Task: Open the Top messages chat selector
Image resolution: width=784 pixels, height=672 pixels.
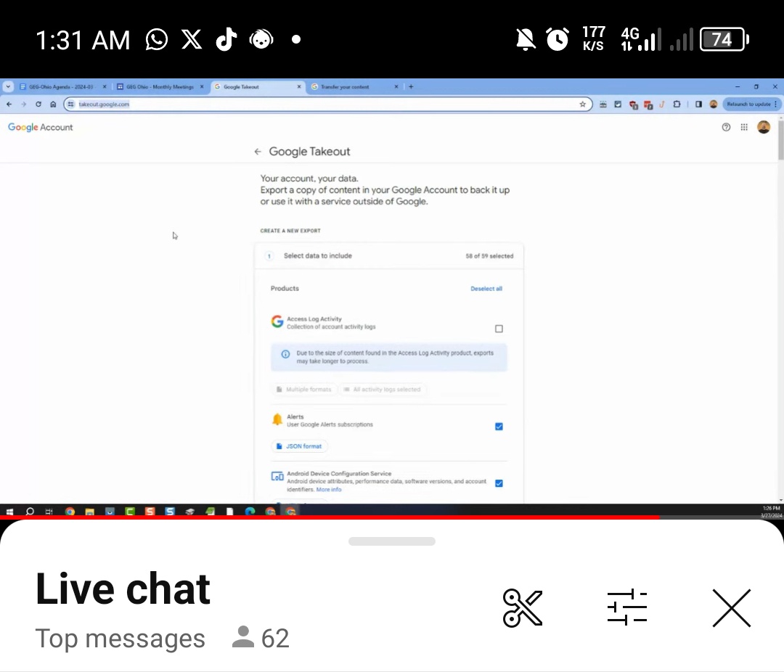Action: click(120, 638)
